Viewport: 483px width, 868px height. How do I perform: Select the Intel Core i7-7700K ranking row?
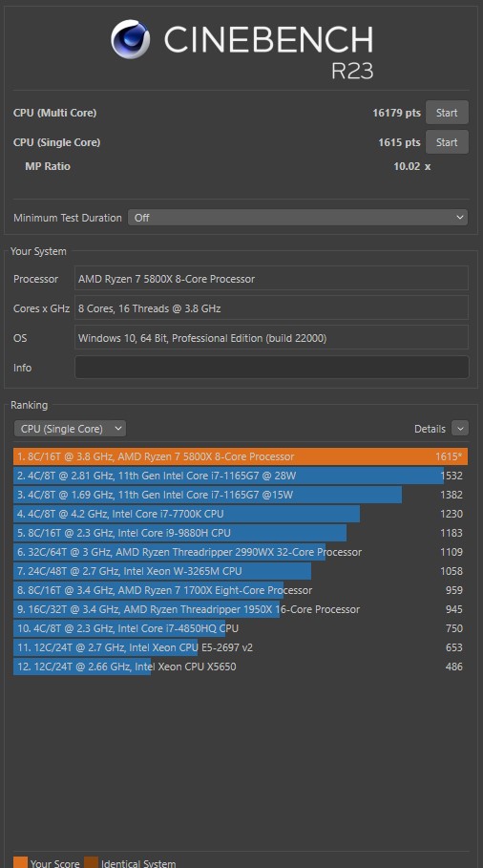[241, 514]
